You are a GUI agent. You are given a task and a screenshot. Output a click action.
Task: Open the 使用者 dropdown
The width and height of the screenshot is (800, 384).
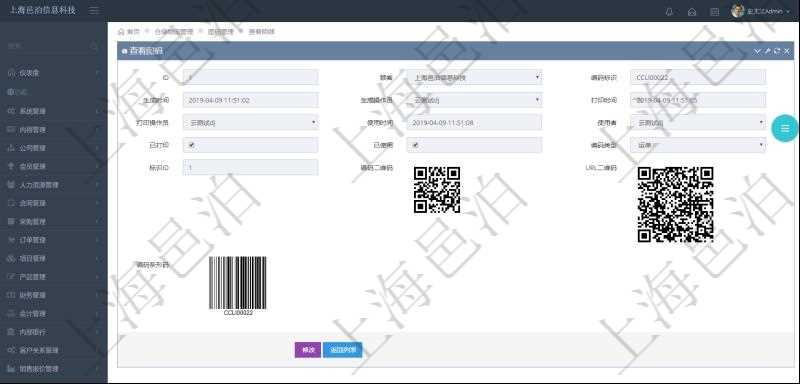698,122
